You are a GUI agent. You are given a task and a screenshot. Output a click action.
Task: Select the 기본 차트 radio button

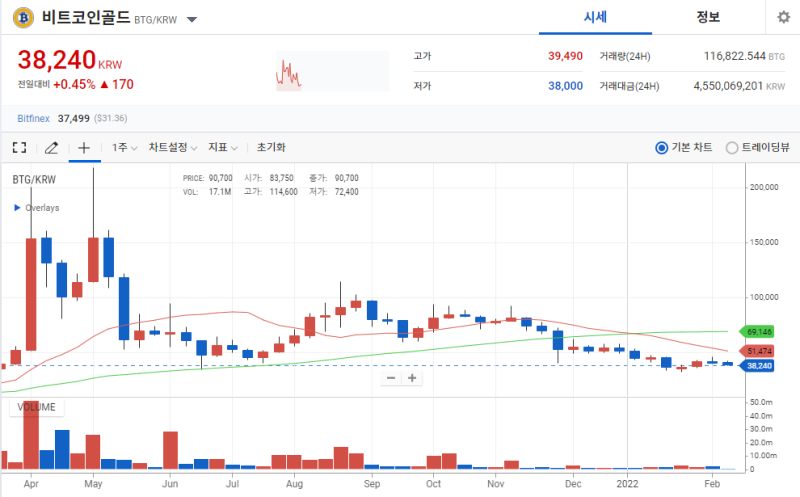coord(661,148)
